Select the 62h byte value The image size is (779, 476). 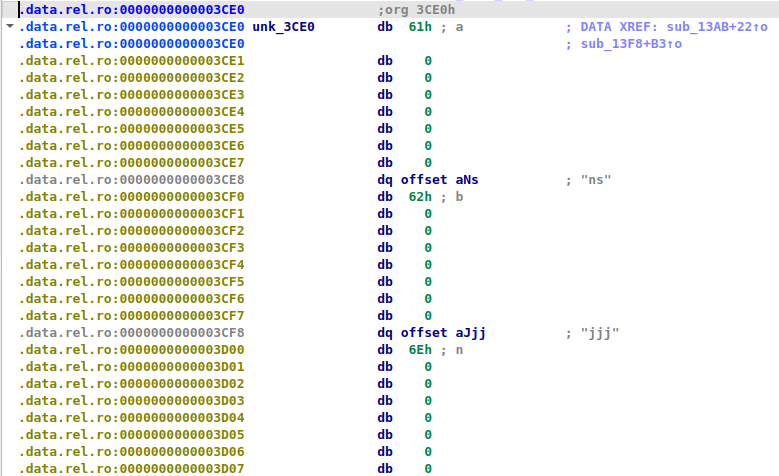click(419, 196)
